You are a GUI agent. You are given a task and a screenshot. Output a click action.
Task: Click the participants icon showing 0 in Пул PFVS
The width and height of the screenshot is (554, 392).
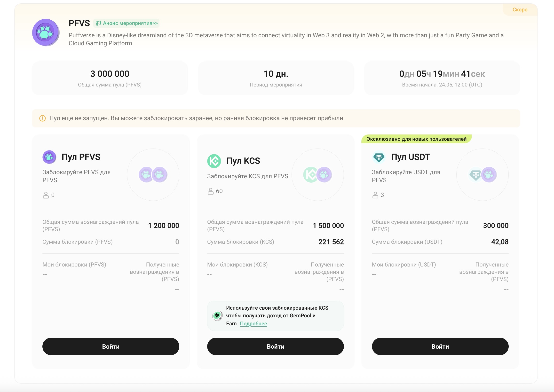point(46,195)
